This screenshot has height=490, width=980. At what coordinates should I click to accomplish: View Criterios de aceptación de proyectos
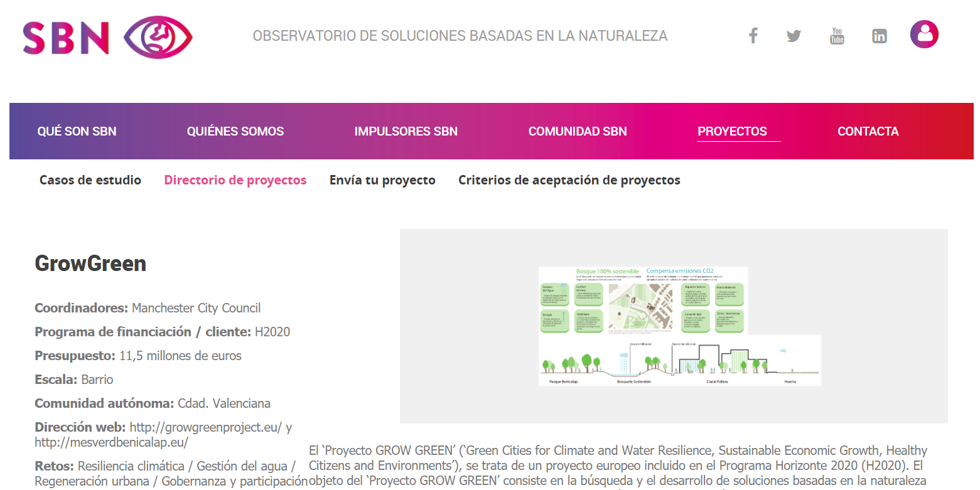pyautogui.click(x=569, y=180)
